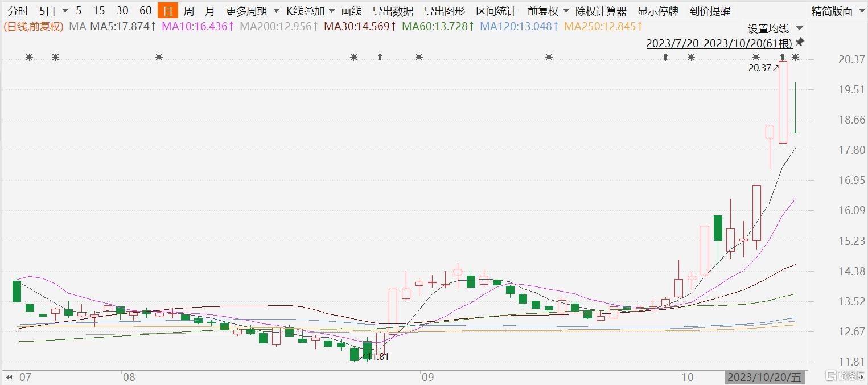868x385 pixels.
Task: Click the event marker above the 11.81 low candle
Action: pyautogui.click(x=354, y=57)
